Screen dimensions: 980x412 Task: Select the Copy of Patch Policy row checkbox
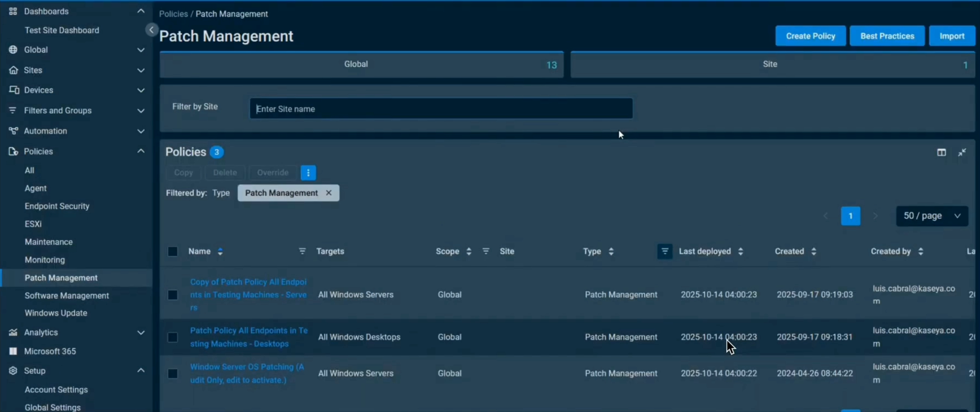click(x=172, y=294)
